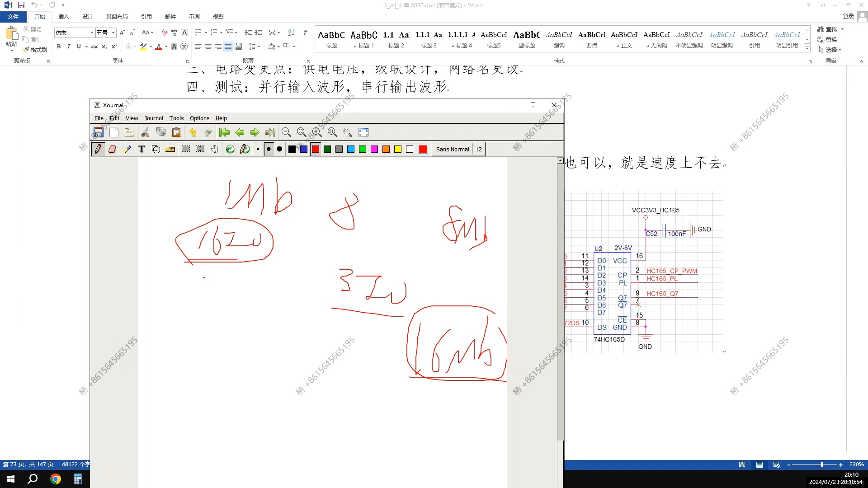This screenshot has width=868, height=488.
Task: Open Windows Start menu
Action: click(11, 479)
